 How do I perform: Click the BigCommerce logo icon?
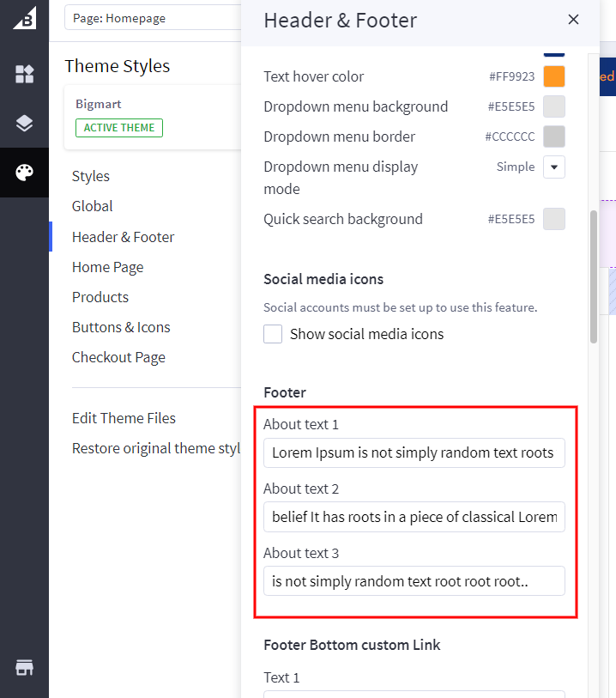point(24,18)
